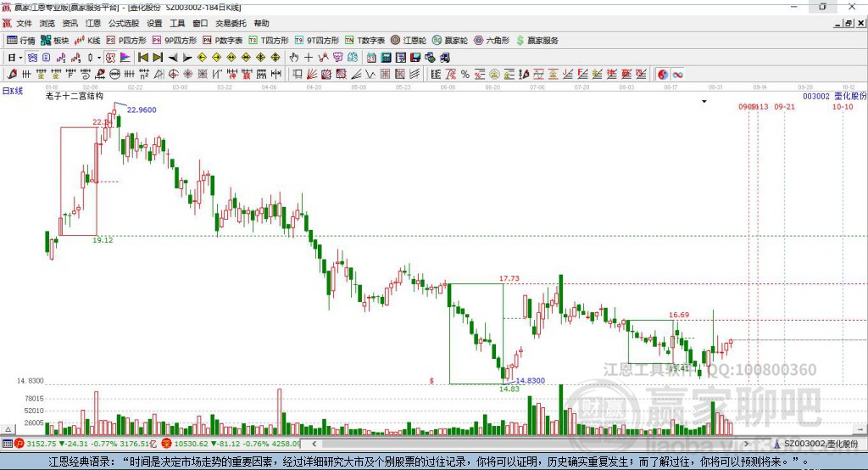Viewport: 868px width, 470px height.
Task: Open the P四方形 tool
Action: click(126, 41)
